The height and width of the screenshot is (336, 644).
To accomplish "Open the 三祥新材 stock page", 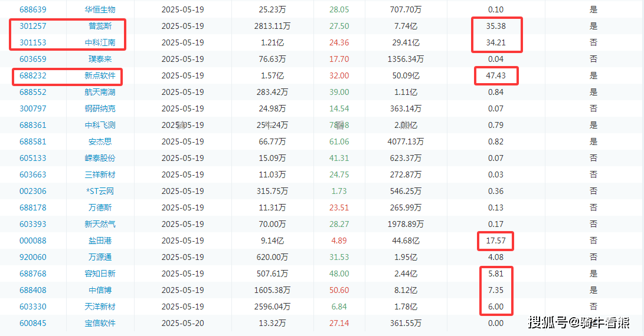I will tap(100, 174).
